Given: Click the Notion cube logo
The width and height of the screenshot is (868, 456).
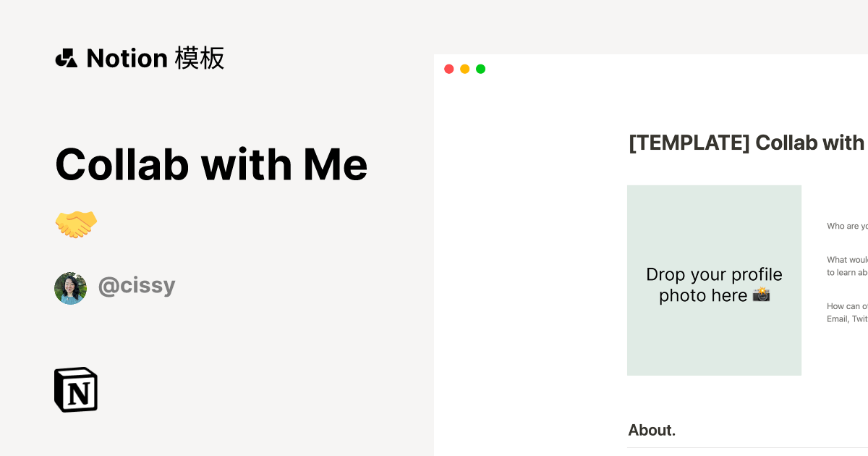Looking at the screenshot, I should pos(76,390).
